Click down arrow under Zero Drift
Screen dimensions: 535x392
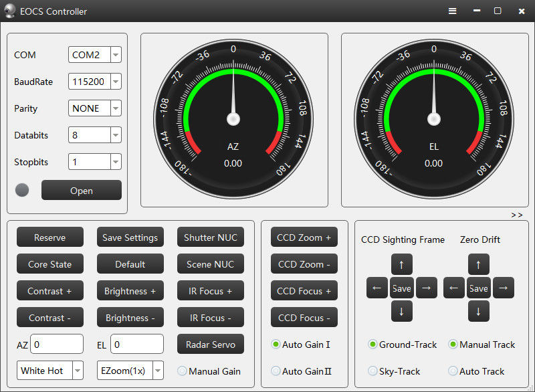tap(478, 311)
